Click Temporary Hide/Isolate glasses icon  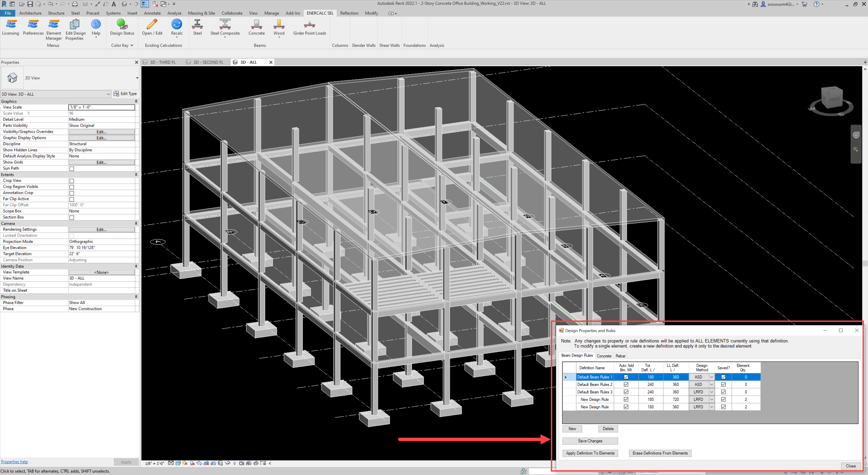tap(227, 463)
